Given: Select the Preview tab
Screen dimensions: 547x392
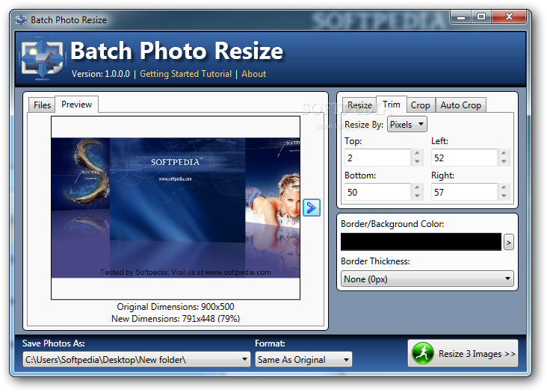Looking at the screenshot, I should point(76,105).
